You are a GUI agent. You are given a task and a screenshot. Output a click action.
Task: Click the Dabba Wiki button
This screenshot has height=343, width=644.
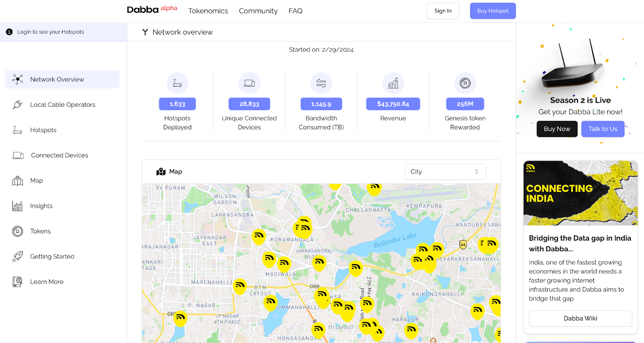tap(580, 318)
